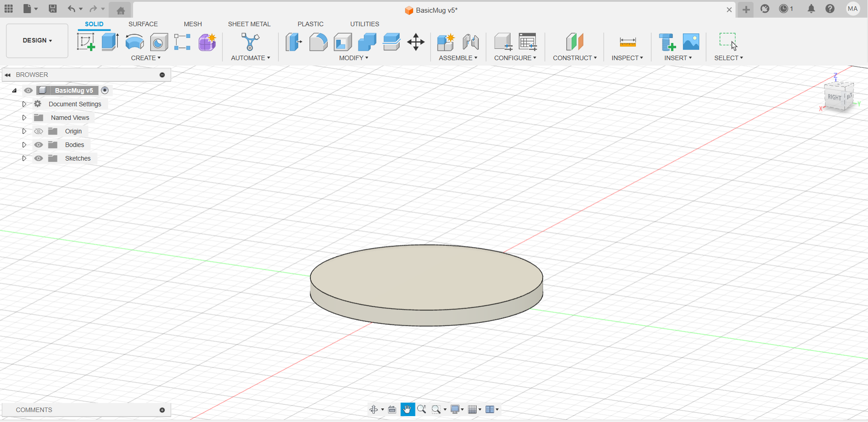The height and width of the screenshot is (422, 868).
Task: Activate the Pan tool in navigation bar
Action: (x=407, y=409)
